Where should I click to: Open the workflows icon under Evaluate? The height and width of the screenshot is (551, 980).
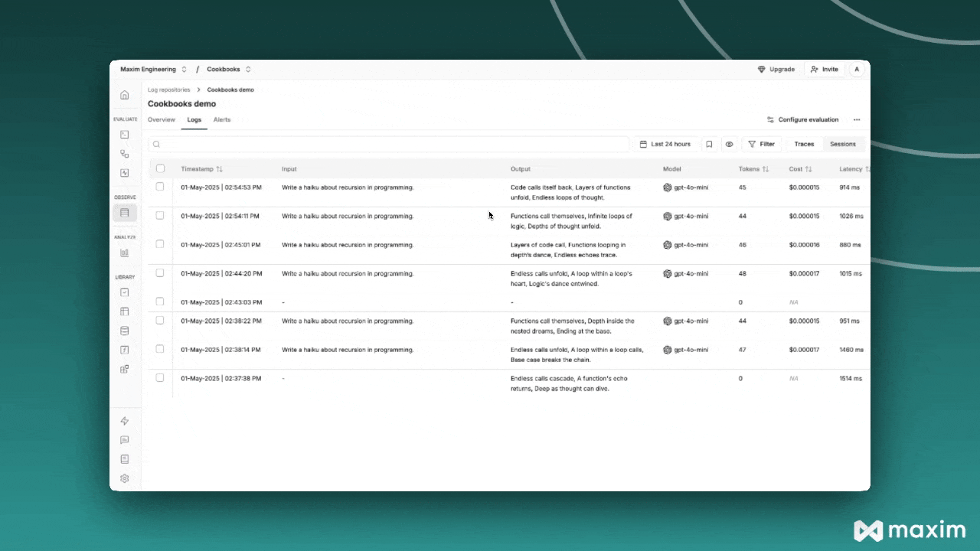(125, 154)
